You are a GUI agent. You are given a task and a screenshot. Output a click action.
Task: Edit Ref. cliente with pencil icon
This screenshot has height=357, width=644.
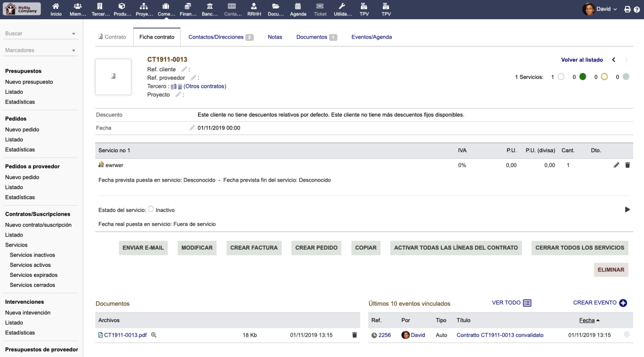point(184,69)
